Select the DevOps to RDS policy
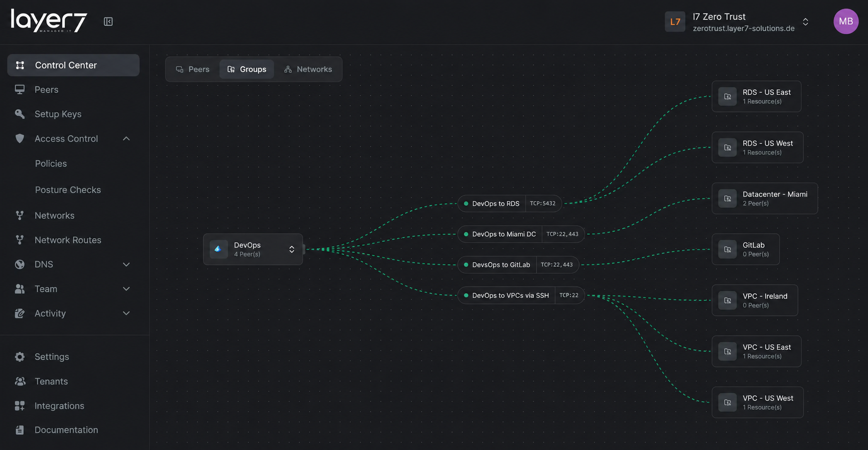868x450 pixels. coord(510,203)
